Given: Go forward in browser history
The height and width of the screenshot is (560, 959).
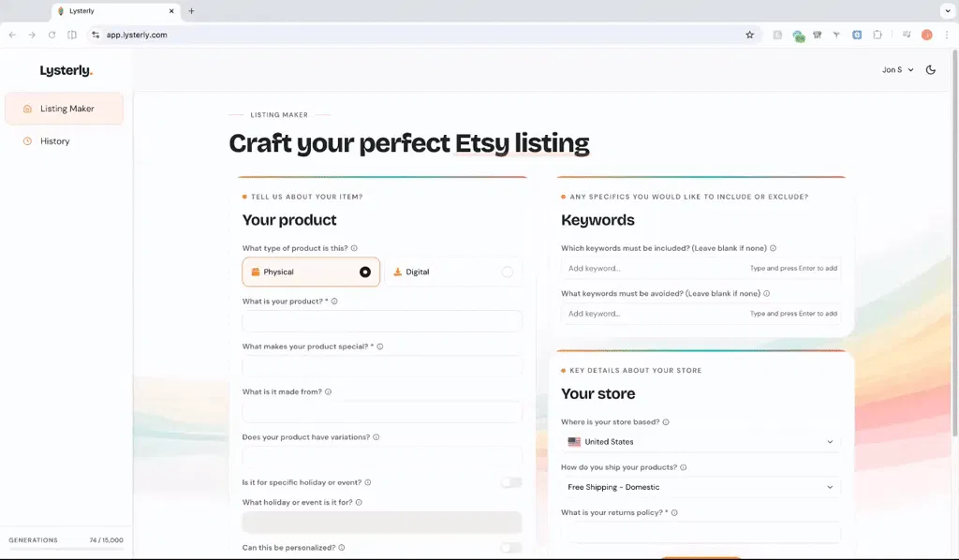Looking at the screenshot, I should coord(32,35).
